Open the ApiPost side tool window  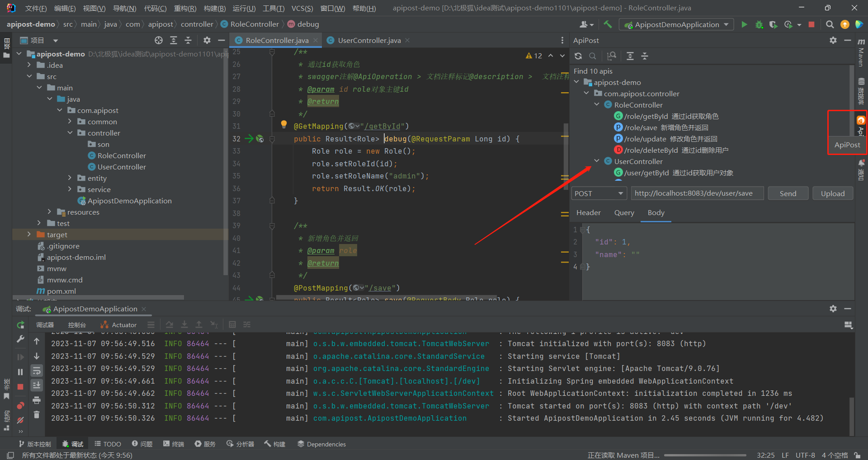(861, 126)
